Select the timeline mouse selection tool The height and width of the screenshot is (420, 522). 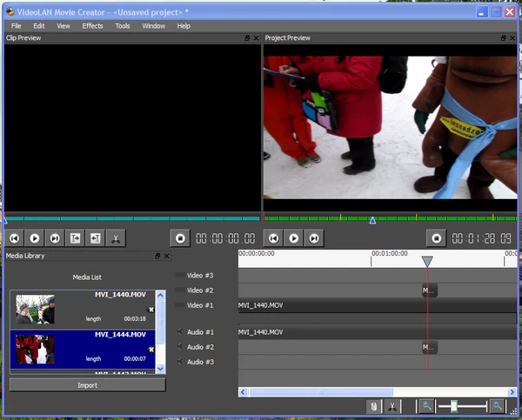click(x=372, y=406)
